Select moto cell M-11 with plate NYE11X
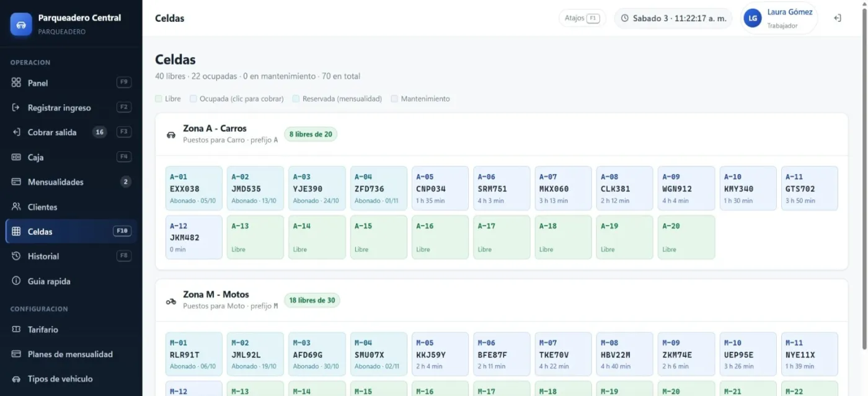868x396 pixels. click(810, 354)
